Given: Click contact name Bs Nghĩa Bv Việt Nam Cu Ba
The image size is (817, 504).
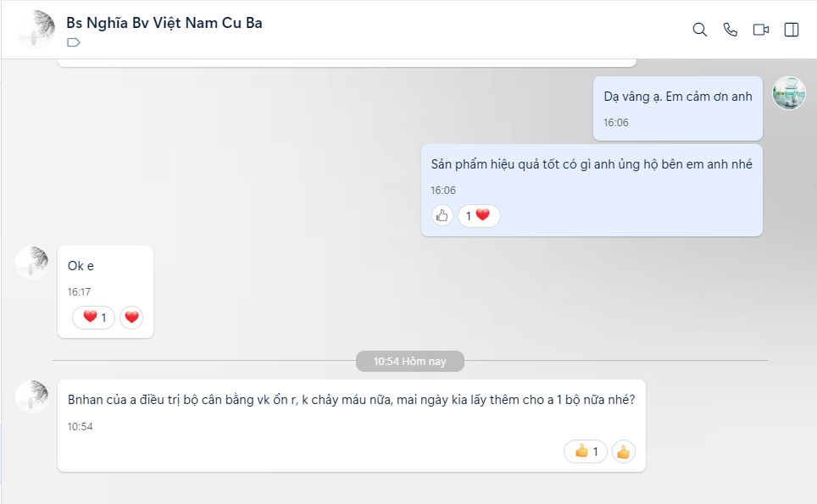Looking at the screenshot, I should click(164, 23).
